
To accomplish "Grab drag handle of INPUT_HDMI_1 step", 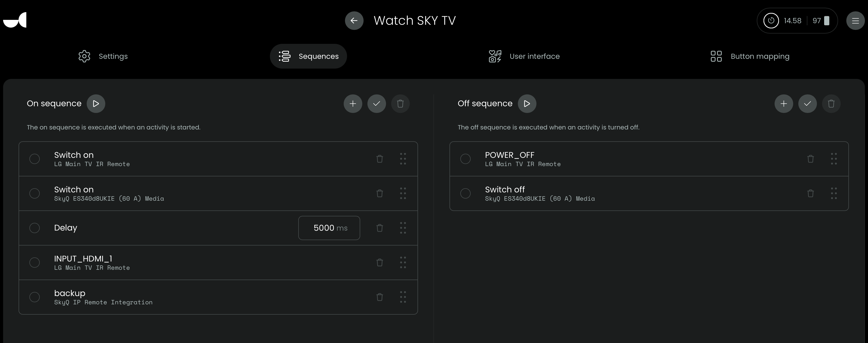I will coord(403,263).
